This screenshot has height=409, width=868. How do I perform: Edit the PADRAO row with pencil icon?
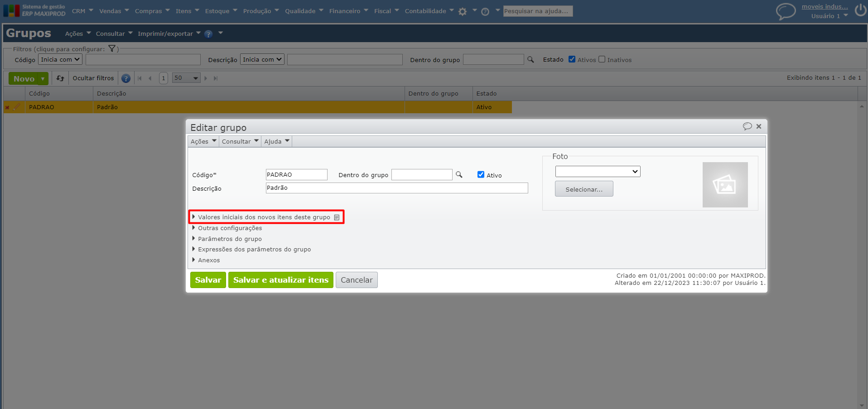pyautogui.click(x=17, y=107)
